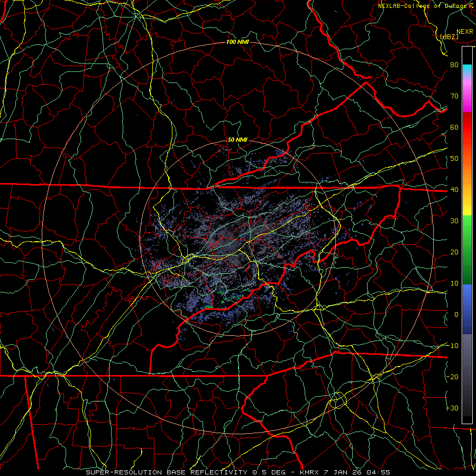Click the green band of the color scale
The height and width of the screenshot is (476, 476).
467,250
